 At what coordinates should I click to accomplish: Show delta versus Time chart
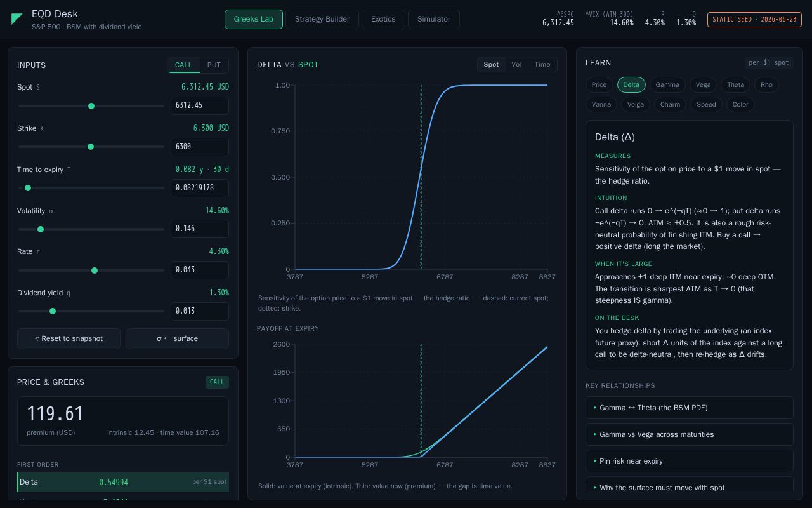[x=542, y=64]
